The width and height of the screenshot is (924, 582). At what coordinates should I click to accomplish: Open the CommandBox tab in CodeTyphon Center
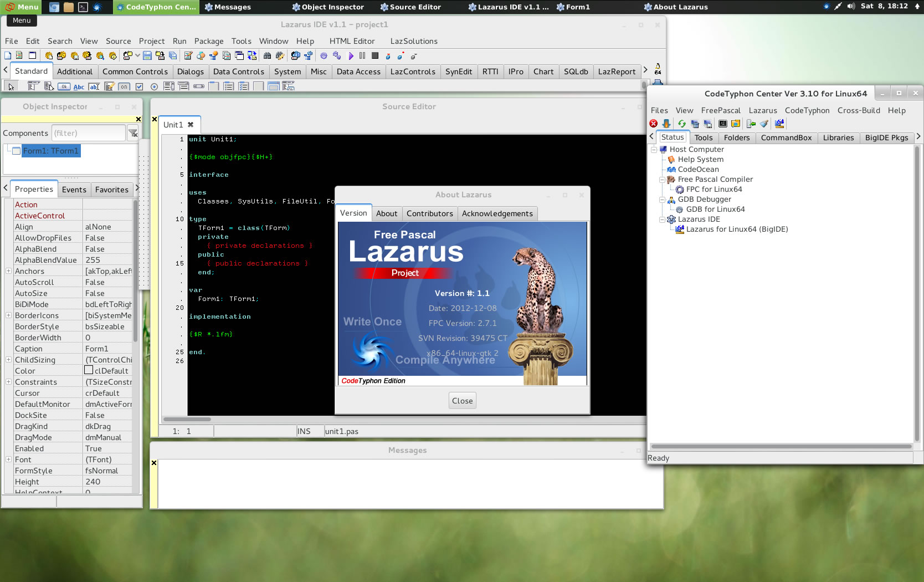point(786,137)
